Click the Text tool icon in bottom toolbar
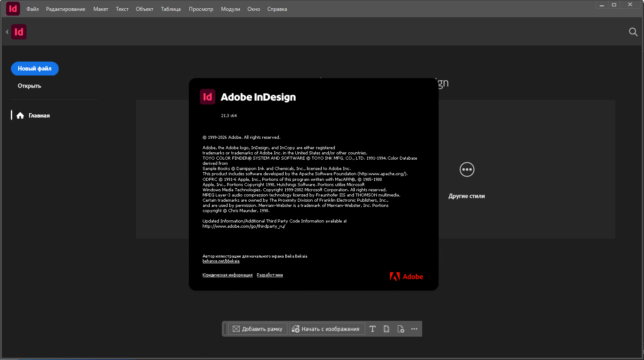The height and width of the screenshot is (360, 644). tap(373, 329)
